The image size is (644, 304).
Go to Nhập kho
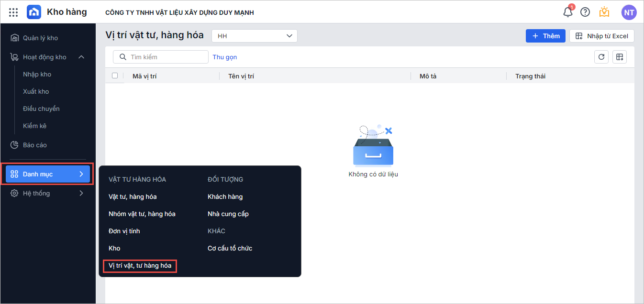tap(37, 74)
